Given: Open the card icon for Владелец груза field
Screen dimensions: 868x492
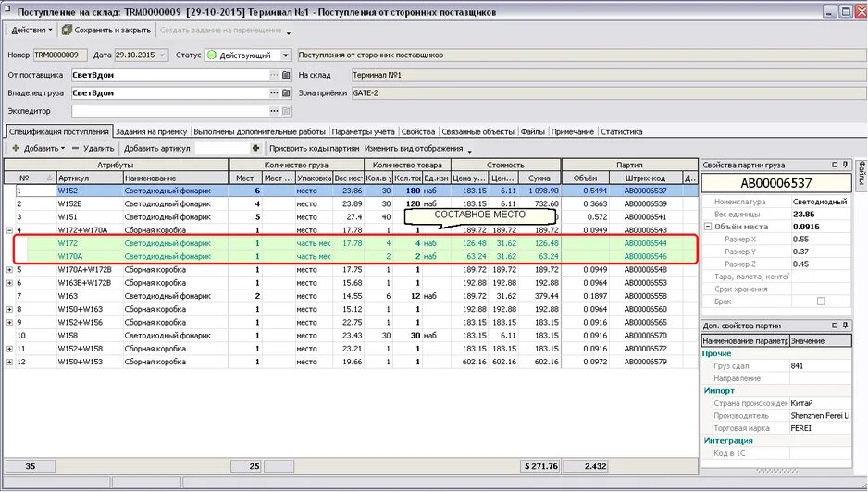Looking at the screenshot, I should [x=286, y=93].
